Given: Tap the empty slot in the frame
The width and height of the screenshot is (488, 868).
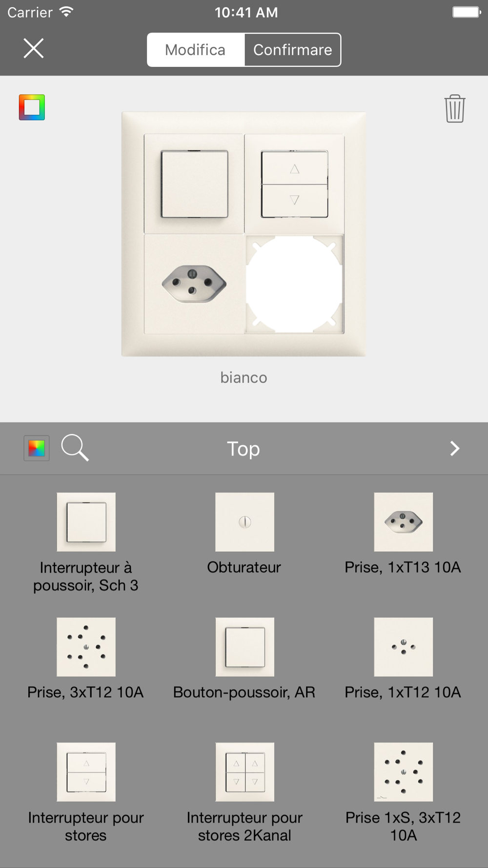Looking at the screenshot, I should [294, 284].
